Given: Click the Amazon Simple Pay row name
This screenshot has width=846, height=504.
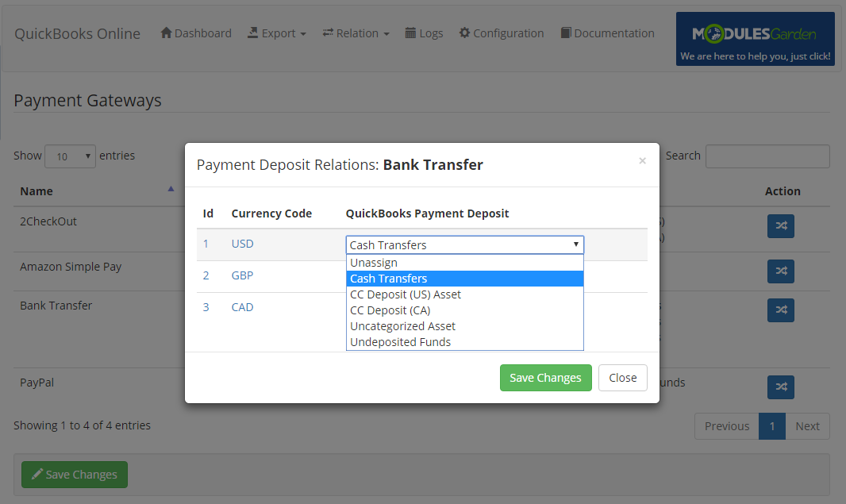Looking at the screenshot, I should [x=71, y=267].
